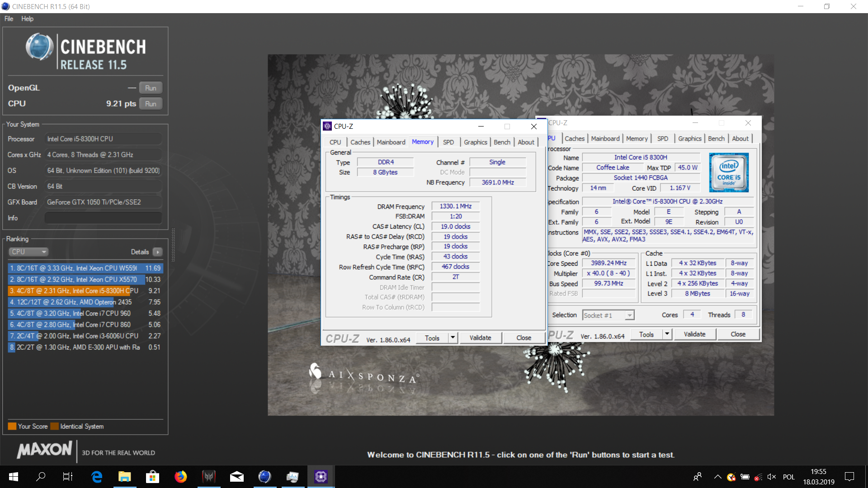Screen dimensions: 868x488
Task: Click the battery tray icon
Action: click(745, 477)
